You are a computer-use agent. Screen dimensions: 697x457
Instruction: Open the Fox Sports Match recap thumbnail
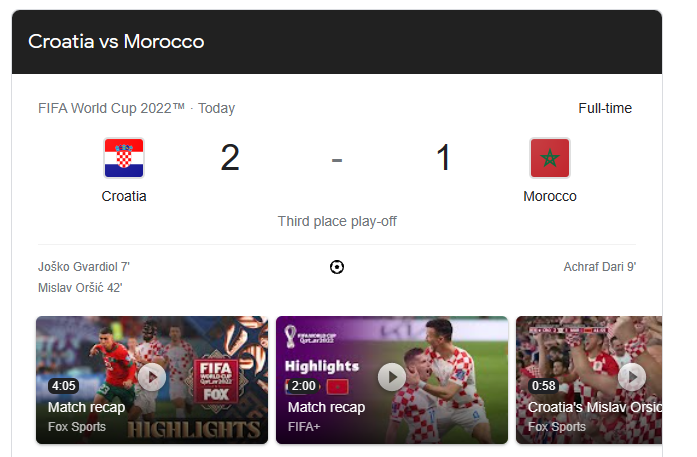tap(152, 380)
